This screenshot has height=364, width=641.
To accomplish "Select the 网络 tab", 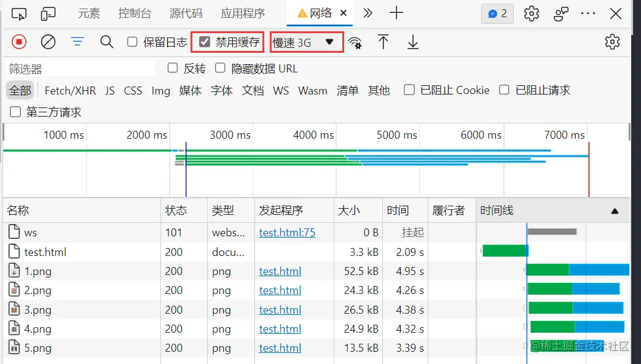I will (x=321, y=14).
